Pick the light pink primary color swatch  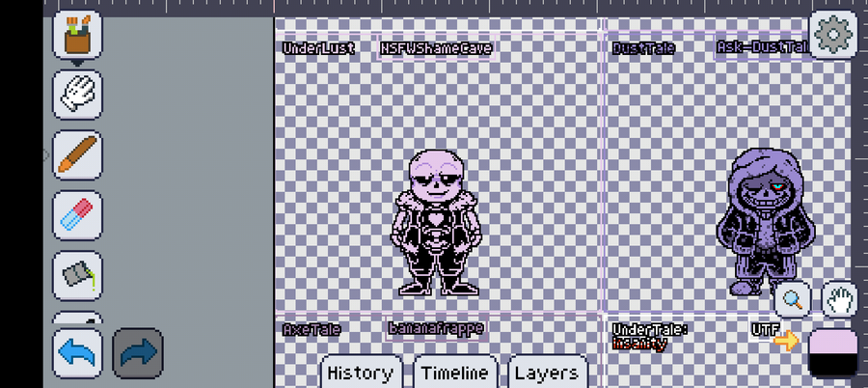point(833,343)
